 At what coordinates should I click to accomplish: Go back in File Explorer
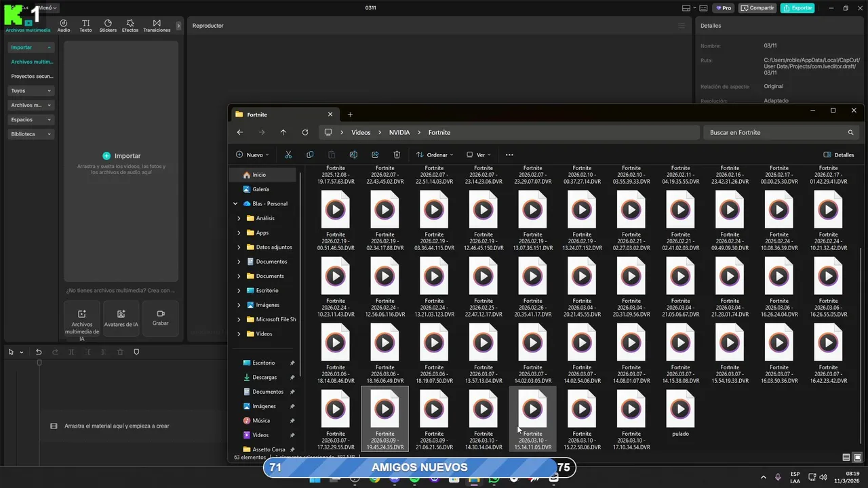[240, 132]
